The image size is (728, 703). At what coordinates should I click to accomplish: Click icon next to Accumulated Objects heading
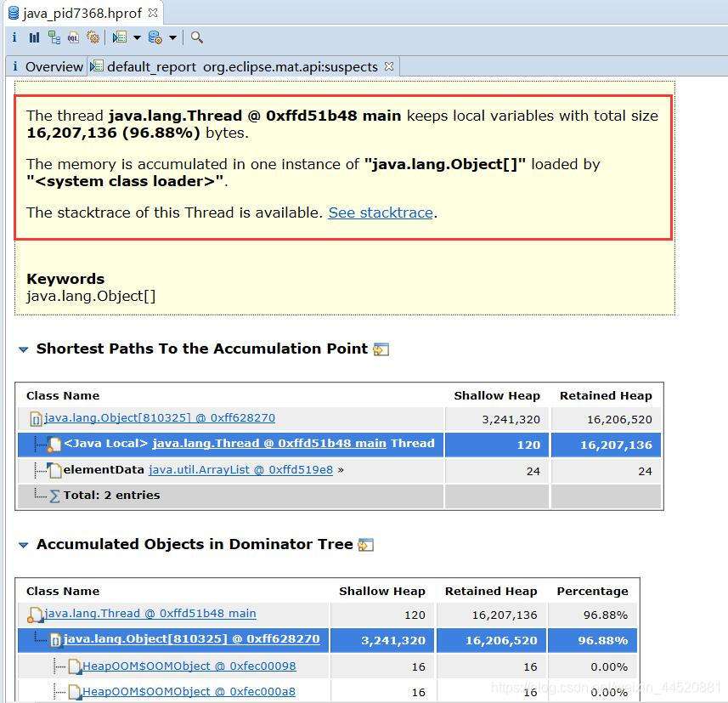pyautogui.click(x=366, y=545)
